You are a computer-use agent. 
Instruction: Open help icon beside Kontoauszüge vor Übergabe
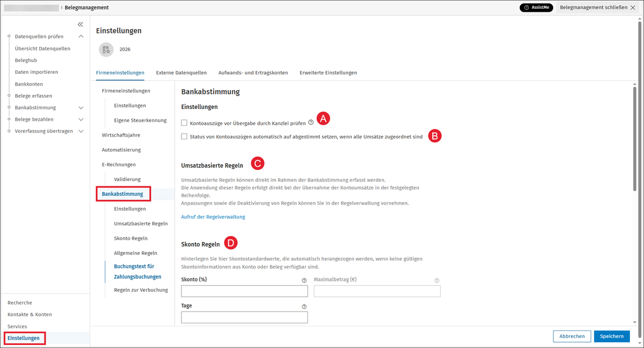click(x=311, y=122)
